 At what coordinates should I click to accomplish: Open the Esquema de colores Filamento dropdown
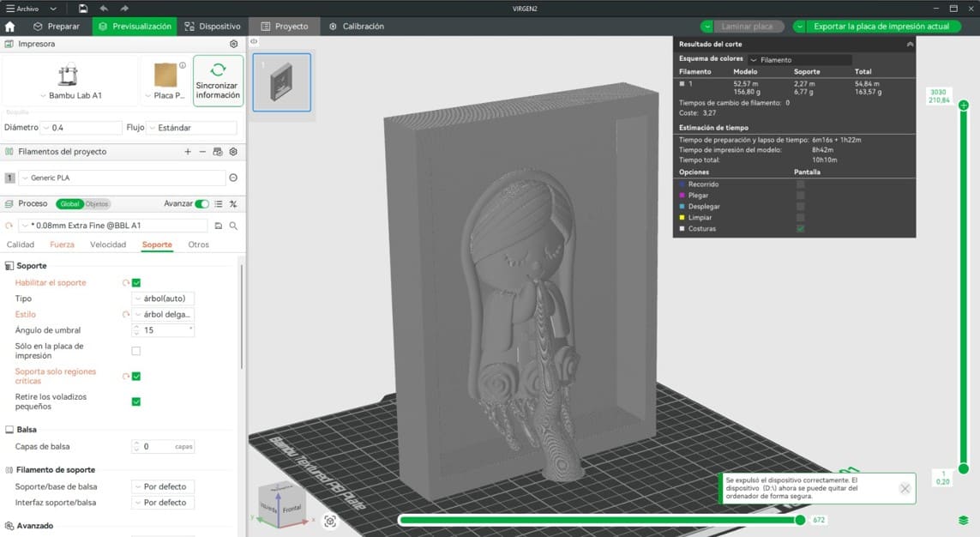[799, 60]
